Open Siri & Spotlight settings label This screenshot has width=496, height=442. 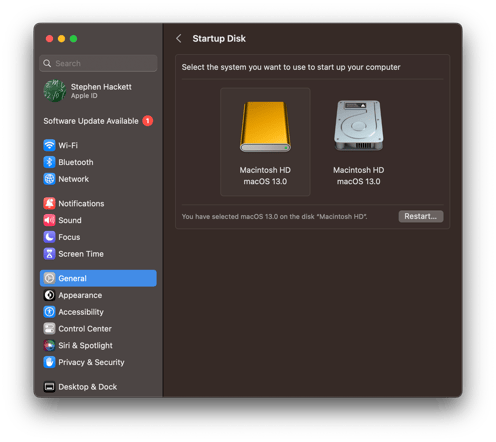(85, 346)
